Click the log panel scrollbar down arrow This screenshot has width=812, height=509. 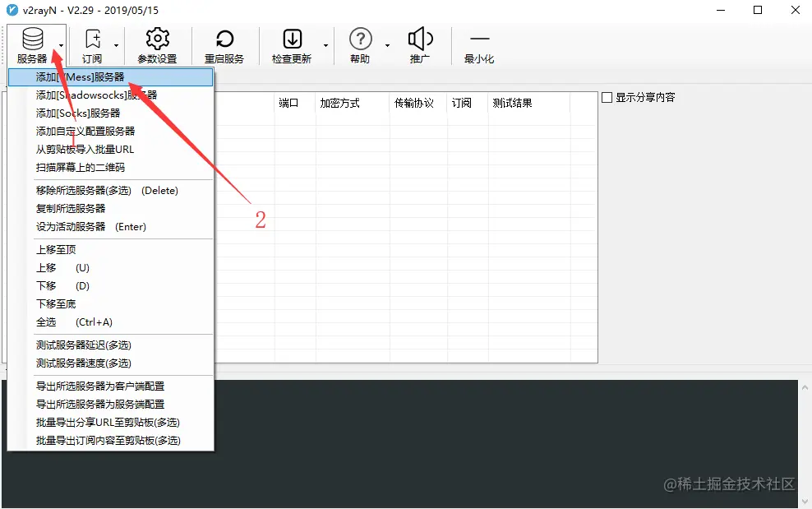point(805,502)
